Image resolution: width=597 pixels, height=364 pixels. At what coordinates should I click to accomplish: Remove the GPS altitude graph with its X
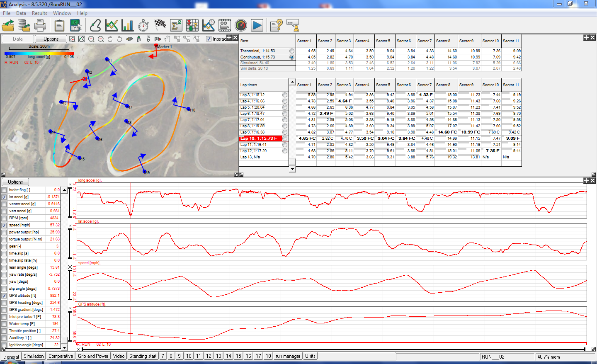70,309
